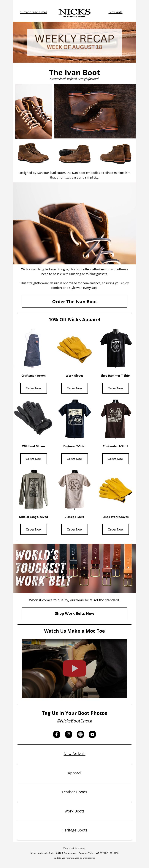
Task: Play the Moc Toe video
Action: pyautogui.click(x=74, y=668)
